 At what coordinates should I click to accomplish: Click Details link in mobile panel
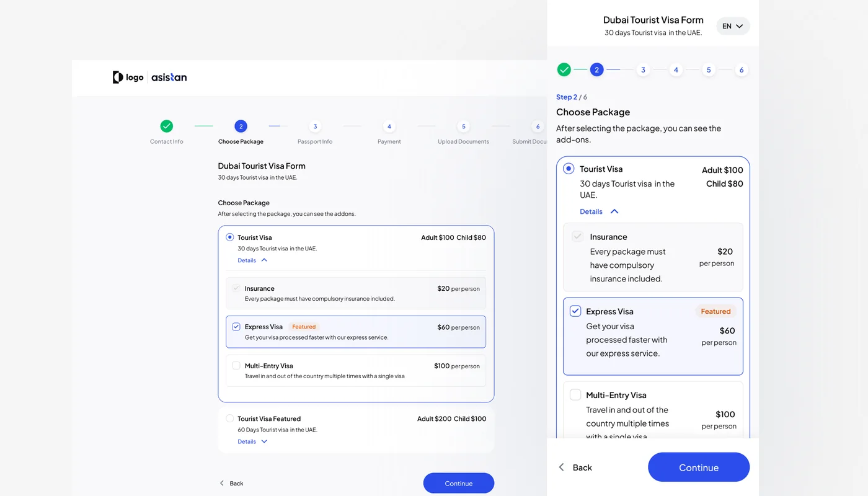click(591, 211)
